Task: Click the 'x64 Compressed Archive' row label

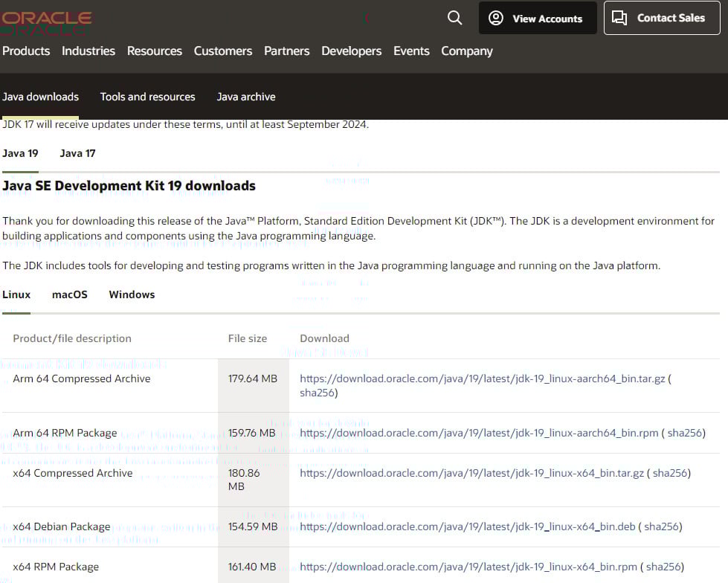Action: tap(73, 473)
